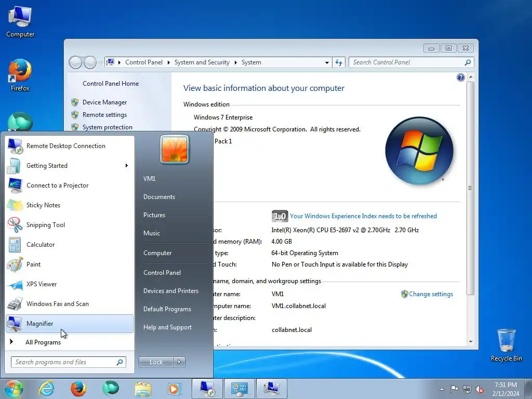Open address bar history dropdown
The image size is (532, 399).
tap(327, 62)
